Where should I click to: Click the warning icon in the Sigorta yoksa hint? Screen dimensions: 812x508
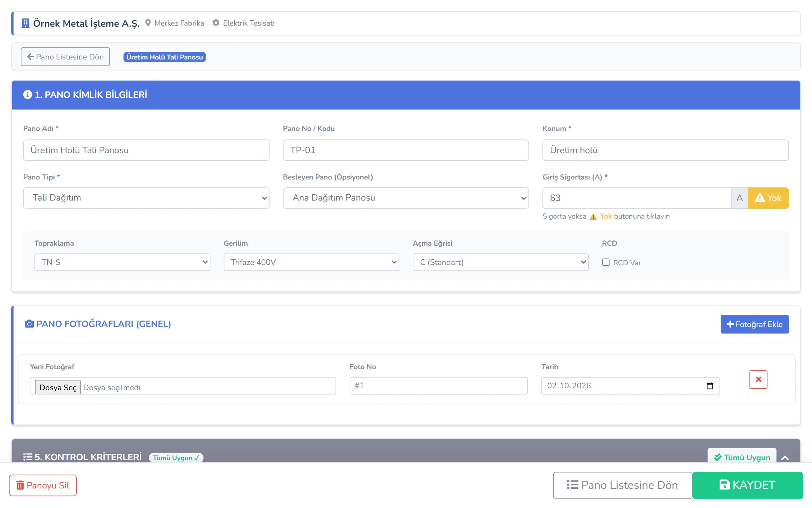[593, 216]
